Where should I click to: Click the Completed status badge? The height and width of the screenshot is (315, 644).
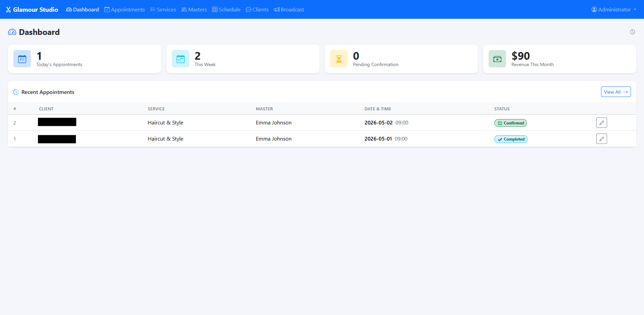click(x=511, y=139)
